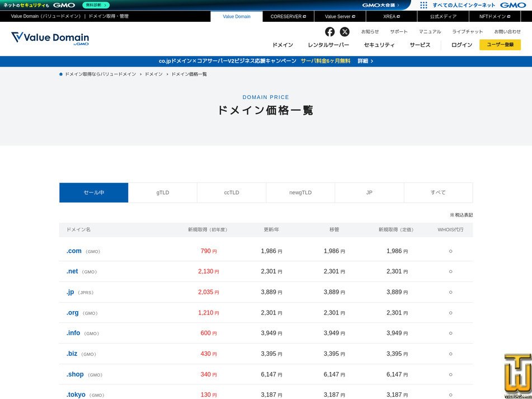Click the home icon in breadcrumb
The image size is (532, 399).
click(x=61, y=74)
